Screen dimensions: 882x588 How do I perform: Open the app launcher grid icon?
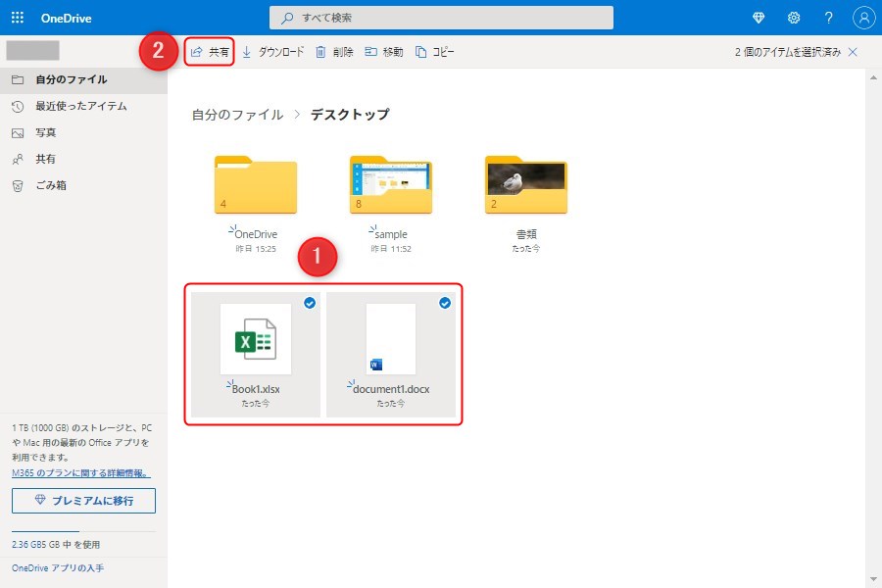pyautogui.click(x=17, y=18)
